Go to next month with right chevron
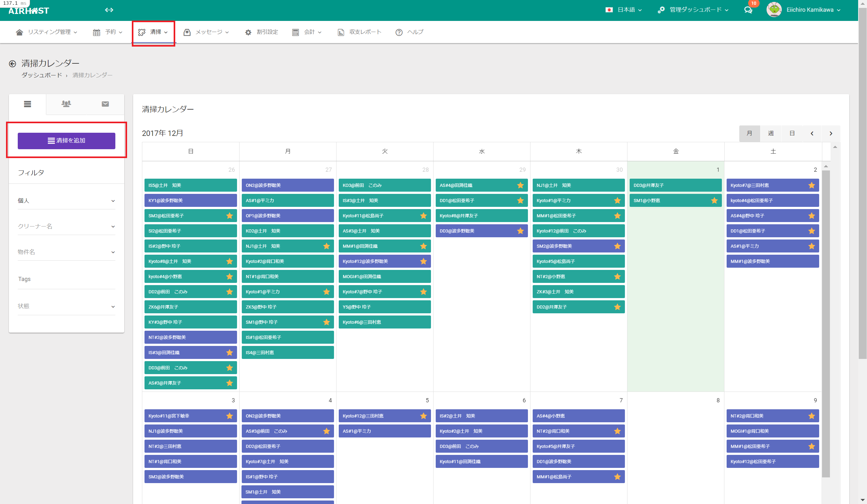 (831, 133)
